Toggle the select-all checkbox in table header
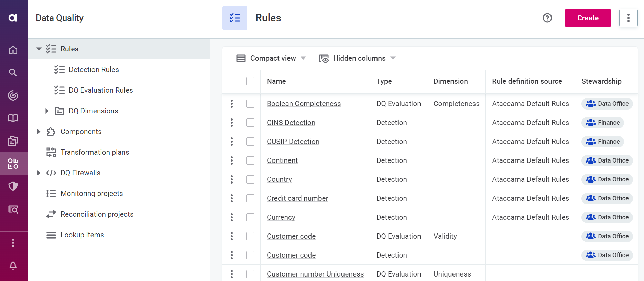Viewport: 644px width, 281px height. tap(250, 81)
